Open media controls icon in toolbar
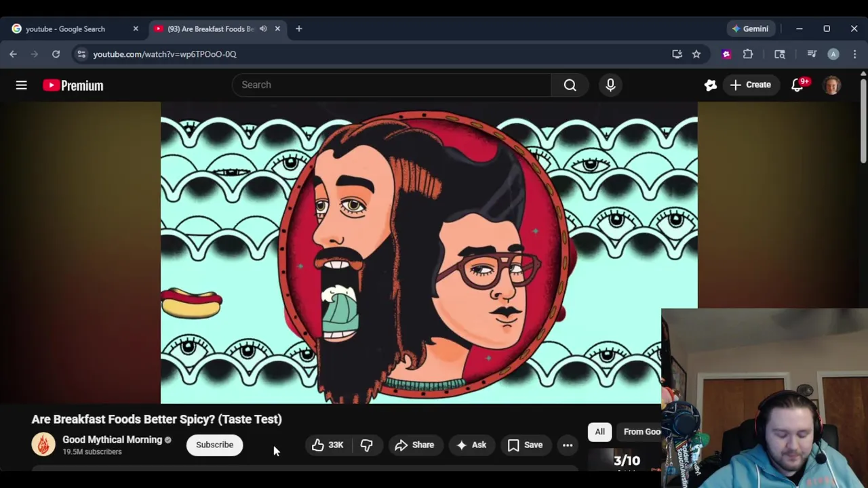This screenshot has height=488, width=868. tap(812, 54)
